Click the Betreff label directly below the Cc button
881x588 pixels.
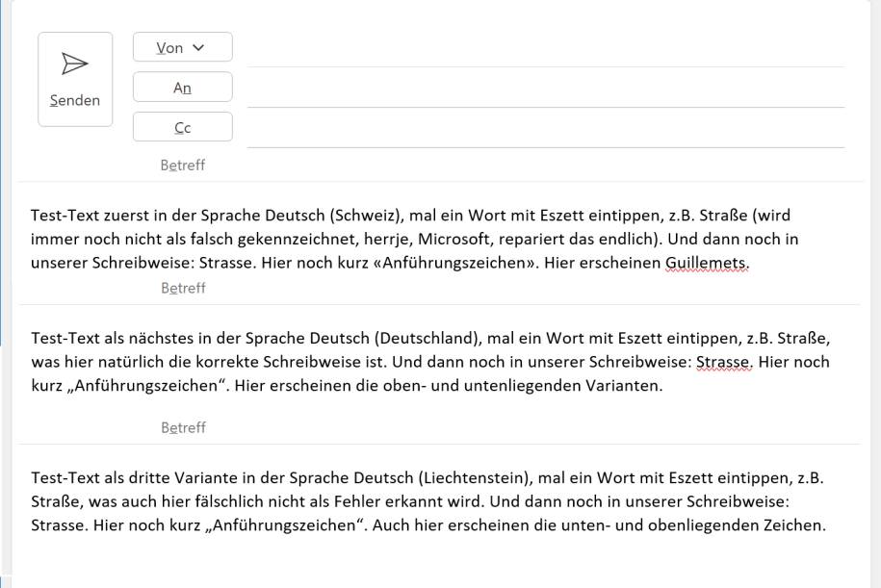point(183,166)
